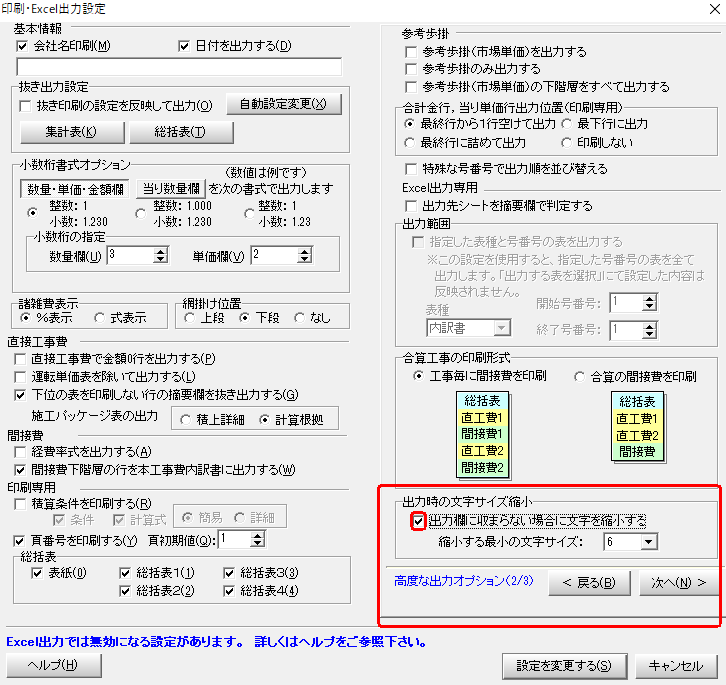Select 合算の間接費を印刷 radio option
Image resolution: width=726 pixels, height=685 pixels.
(x=580, y=376)
